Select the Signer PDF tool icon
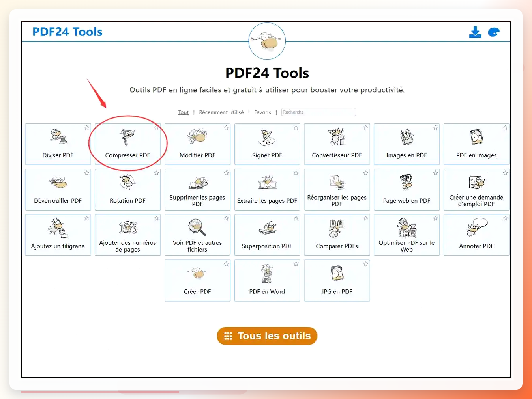 click(267, 138)
